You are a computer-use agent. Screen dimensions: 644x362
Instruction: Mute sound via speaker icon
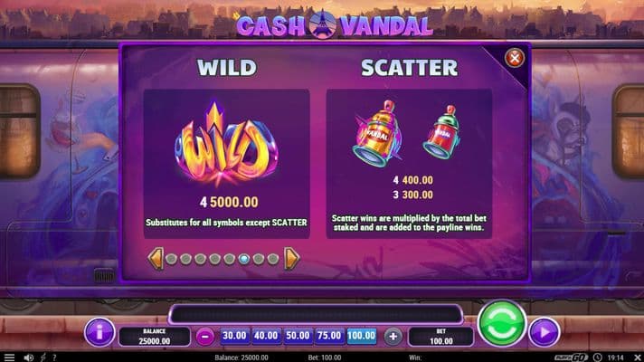pos(28,357)
